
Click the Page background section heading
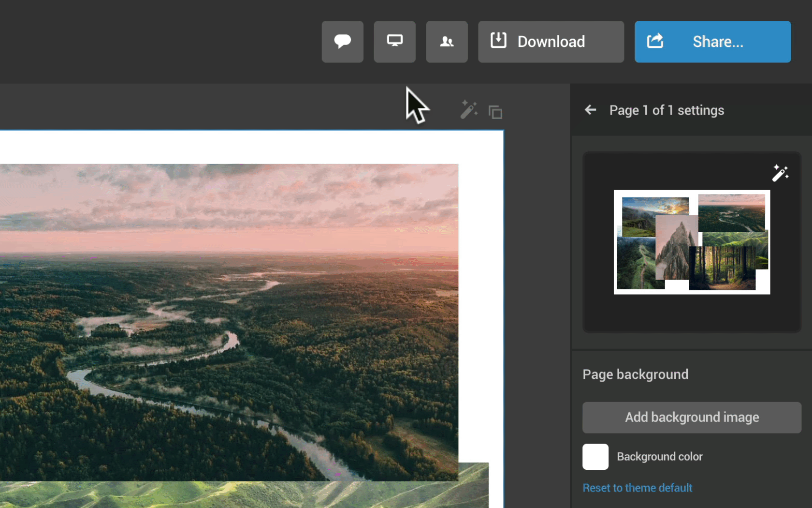coord(635,374)
